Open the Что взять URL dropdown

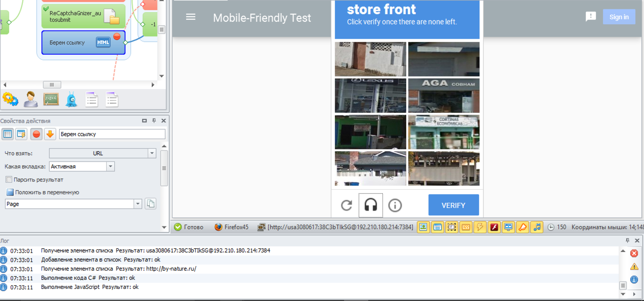click(152, 153)
